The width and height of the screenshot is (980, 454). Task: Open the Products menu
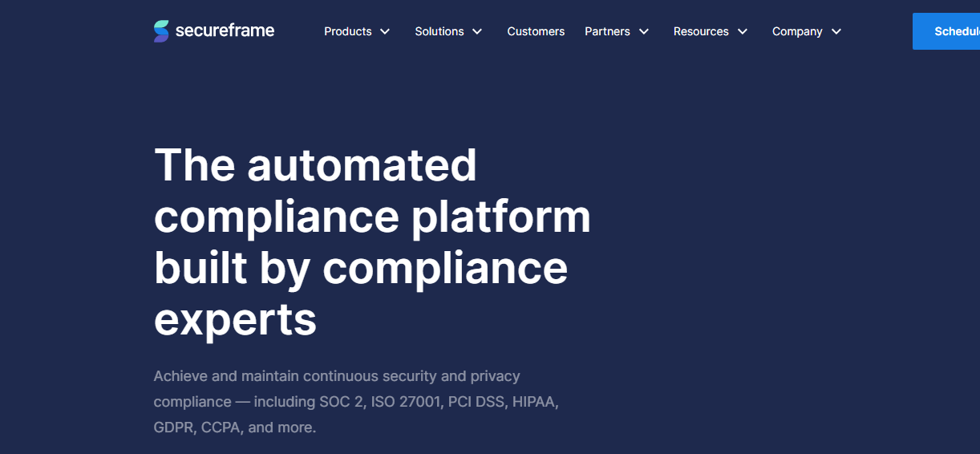pyautogui.click(x=348, y=31)
